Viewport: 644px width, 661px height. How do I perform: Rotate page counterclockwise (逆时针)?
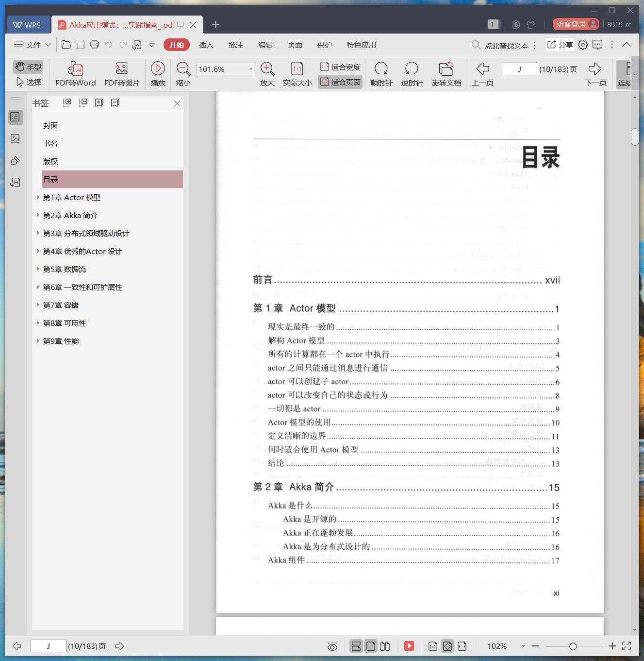pyautogui.click(x=412, y=74)
